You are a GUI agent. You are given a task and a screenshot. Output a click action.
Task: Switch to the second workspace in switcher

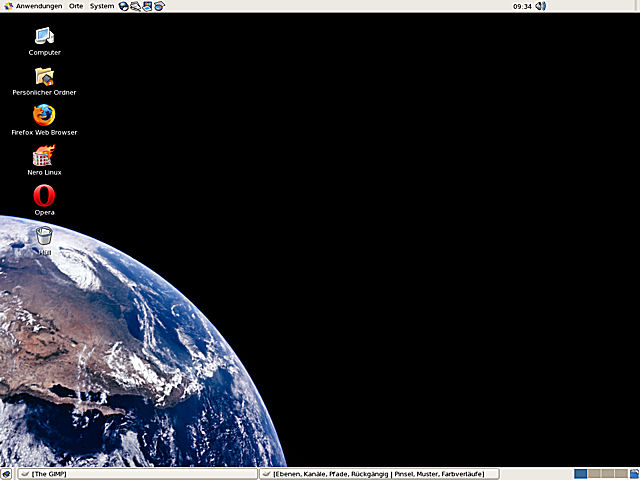[594, 474]
